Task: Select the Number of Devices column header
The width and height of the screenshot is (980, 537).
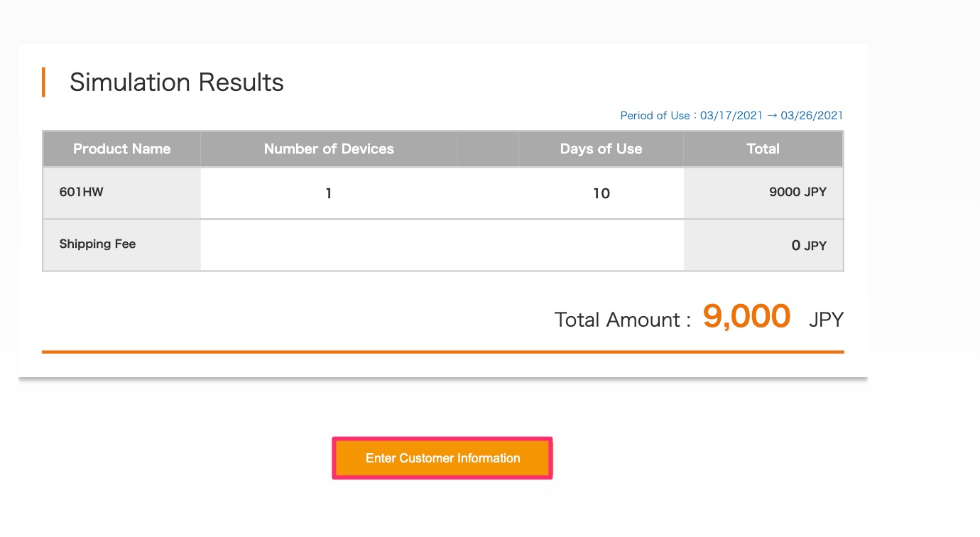Action: click(329, 149)
